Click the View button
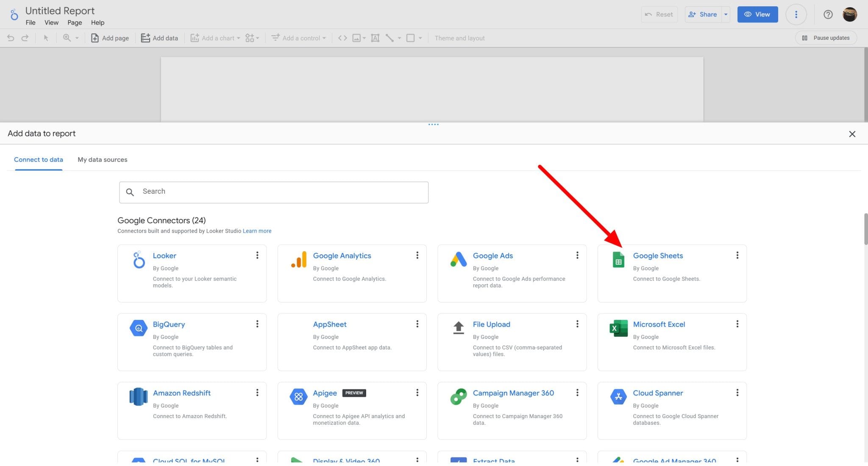 [x=757, y=14]
